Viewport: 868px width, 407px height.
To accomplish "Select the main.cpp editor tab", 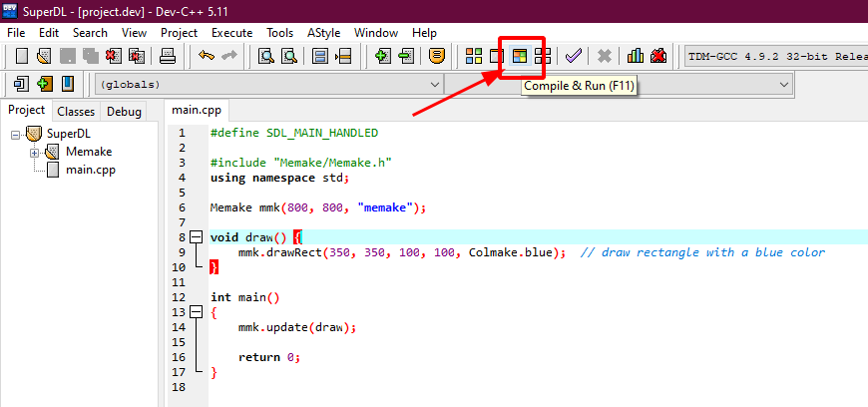I will (197, 110).
